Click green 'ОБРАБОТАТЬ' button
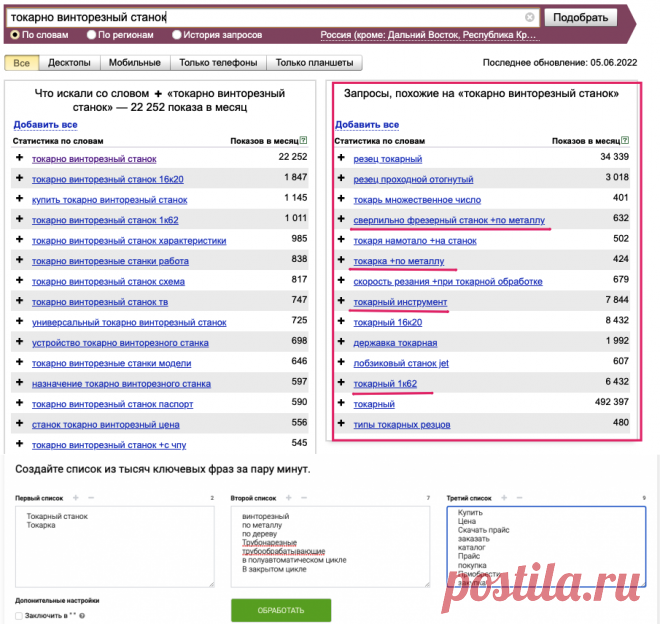 [281, 610]
